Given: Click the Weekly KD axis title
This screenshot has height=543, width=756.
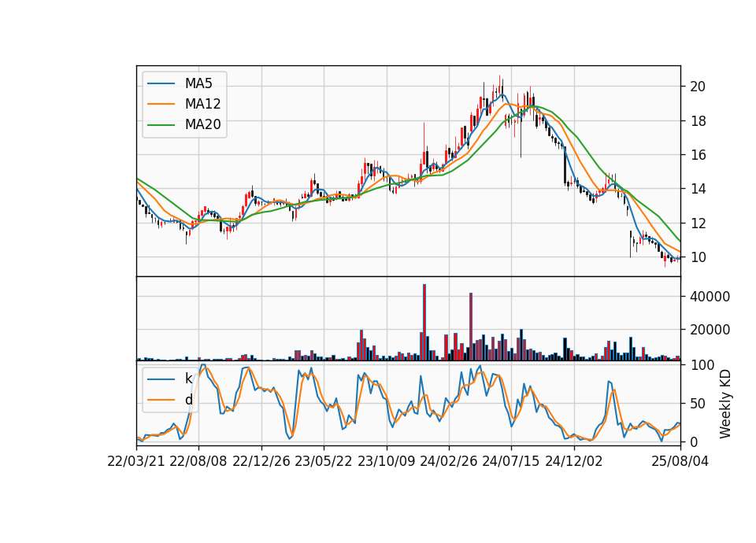Looking at the screenshot, I should tap(724, 404).
